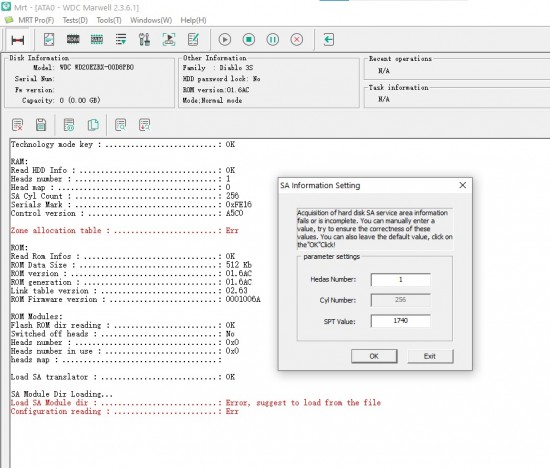Click the red drive connection icon
The height and width of the screenshot is (468, 550).
tap(18, 40)
